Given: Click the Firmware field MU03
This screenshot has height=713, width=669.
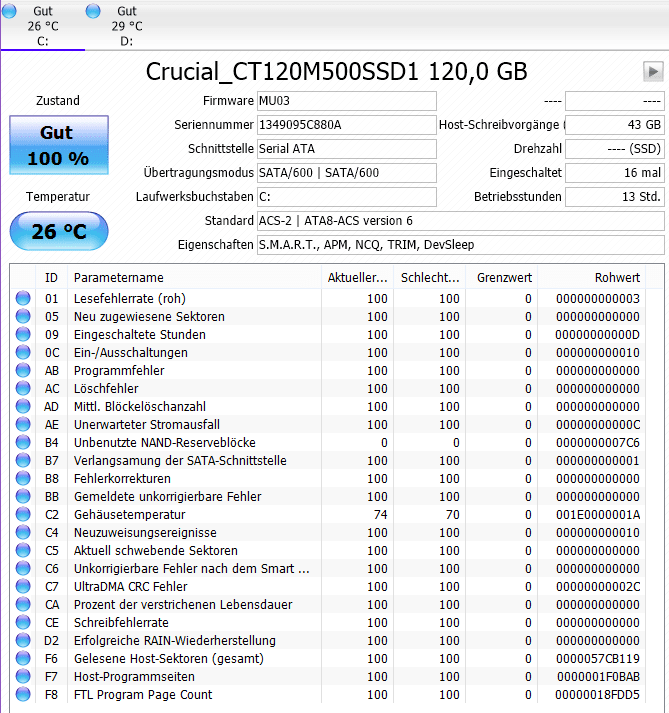Looking at the screenshot, I should click(347, 101).
